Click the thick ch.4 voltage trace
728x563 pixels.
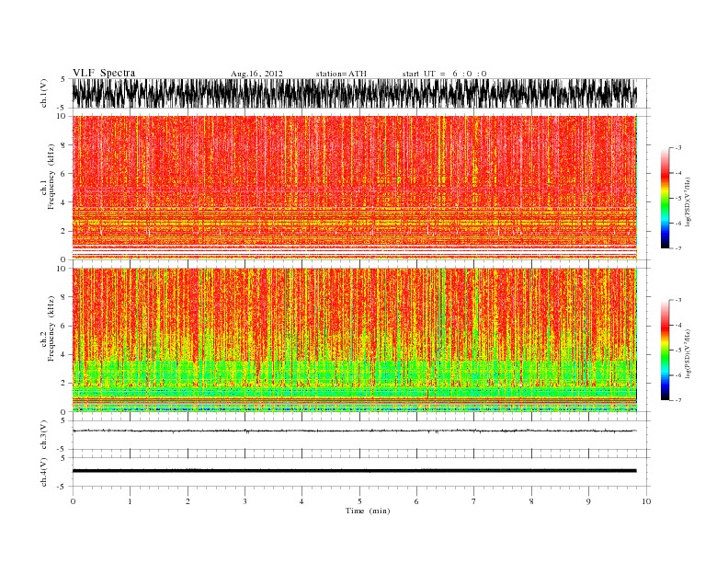tap(354, 471)
